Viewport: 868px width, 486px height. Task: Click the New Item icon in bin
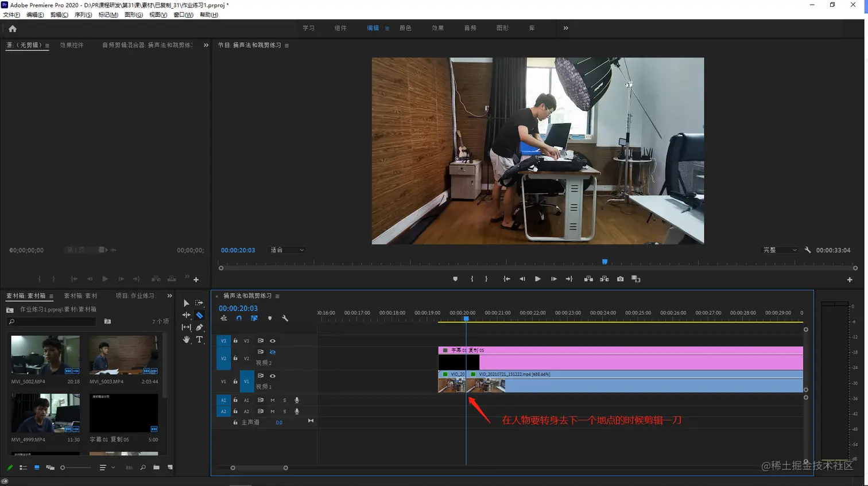point(170,468)
